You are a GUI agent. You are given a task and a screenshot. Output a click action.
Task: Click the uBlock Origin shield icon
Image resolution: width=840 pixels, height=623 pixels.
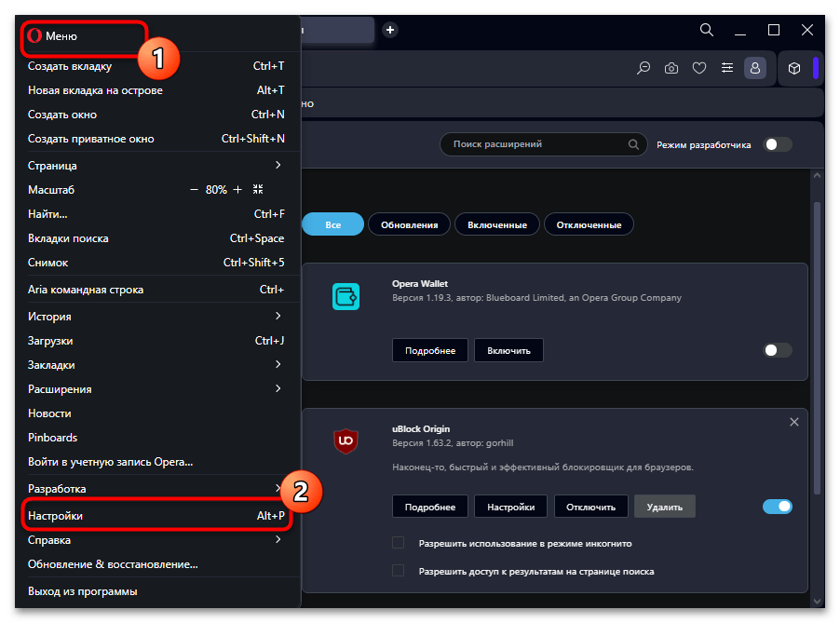tap(345, 440)
